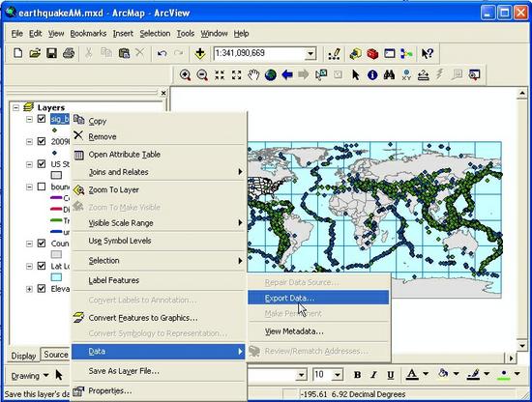532x402 pixels.
Task: Open the Editor toolbar icon
Action: [335, 53]
